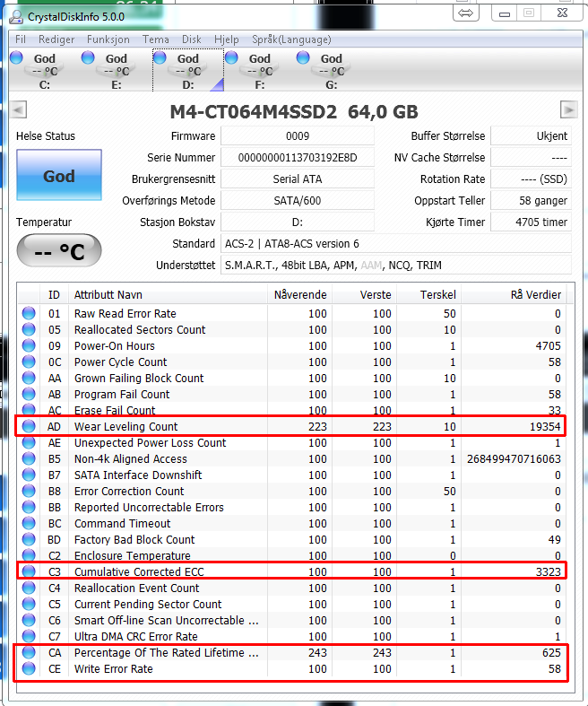This screenshot has height=706, width=588.
Task: Click the serial number field
Action: pyautogui.click(x=298, y=158)
